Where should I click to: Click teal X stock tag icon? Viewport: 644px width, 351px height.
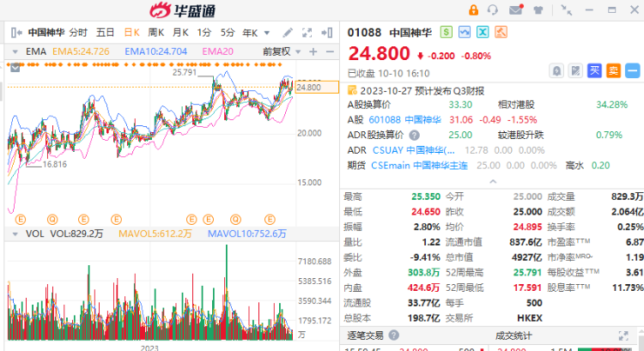point(483,32)
